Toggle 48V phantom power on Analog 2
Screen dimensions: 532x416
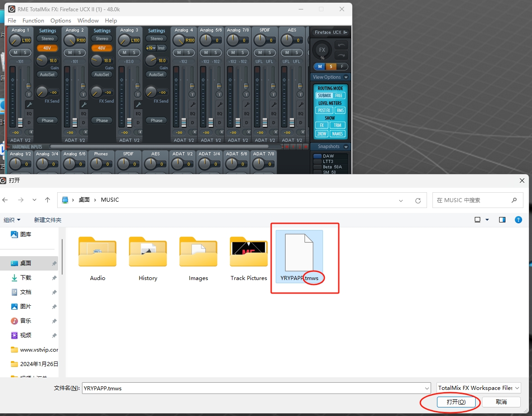[x=102, y=48]
